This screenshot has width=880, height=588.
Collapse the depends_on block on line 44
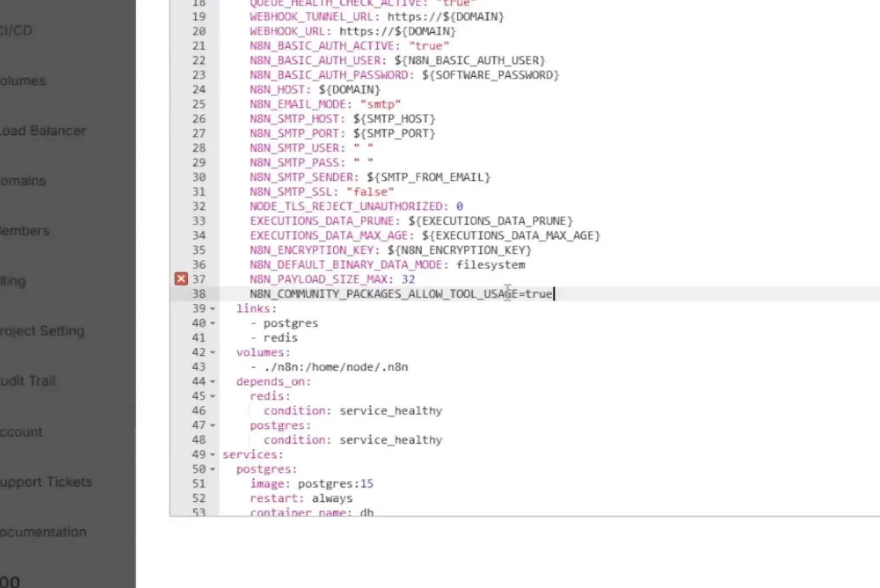pos(213,382)
